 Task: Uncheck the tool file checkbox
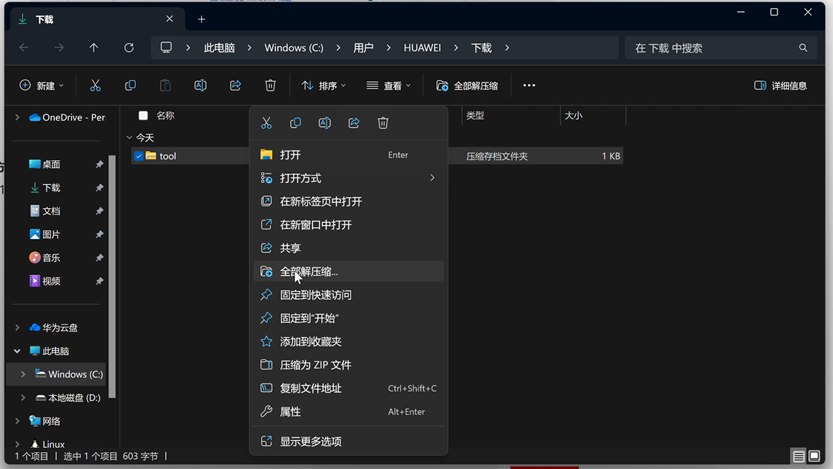[139, 156]
